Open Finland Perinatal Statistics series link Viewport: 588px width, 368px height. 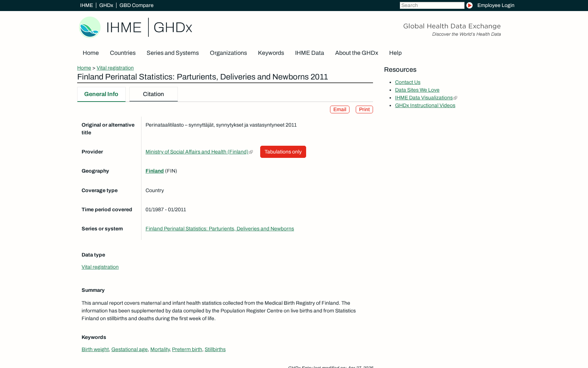220,229
